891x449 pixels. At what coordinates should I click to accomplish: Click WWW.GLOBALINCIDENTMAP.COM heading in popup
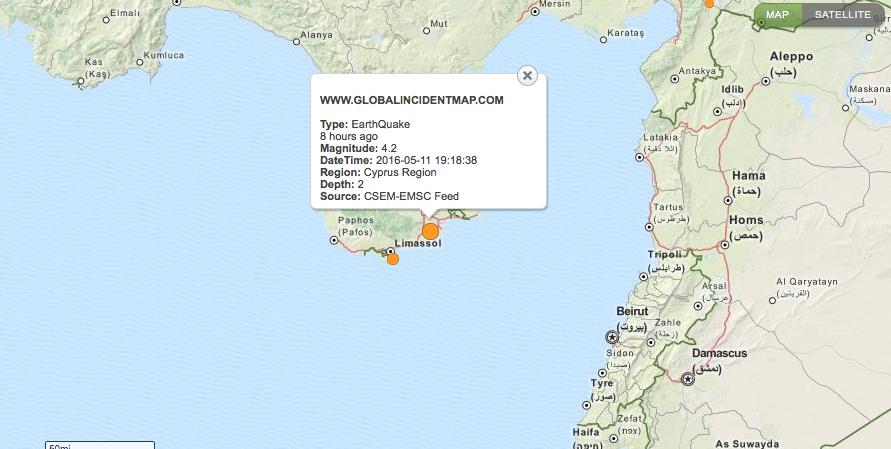coord(411,100)
